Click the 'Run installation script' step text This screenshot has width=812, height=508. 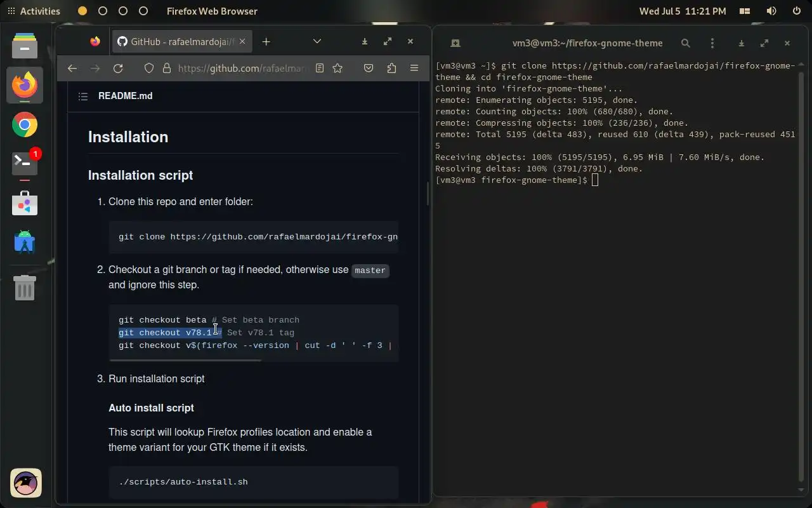[156, 378]
